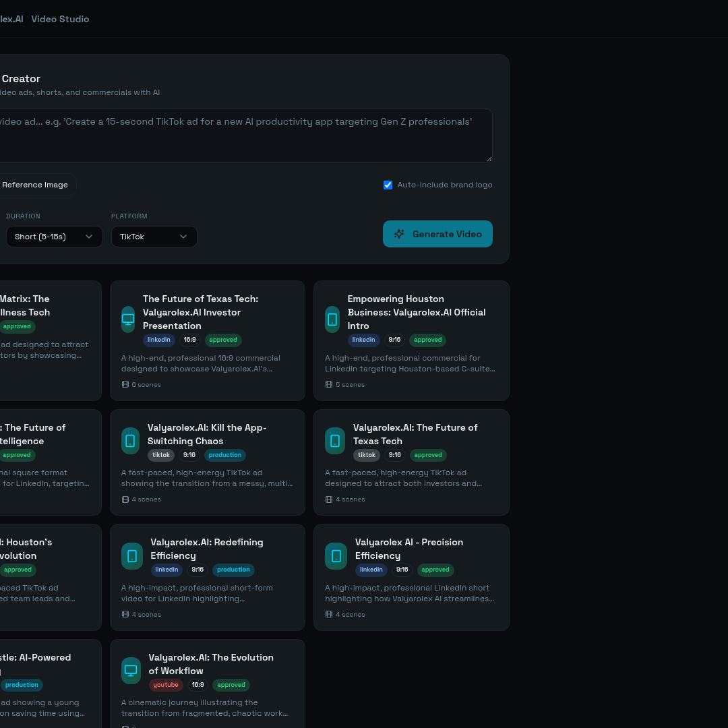Open Valyarolex AI - Precision Efficiency title
Viewport: 728px width, 728px height.
409,549
